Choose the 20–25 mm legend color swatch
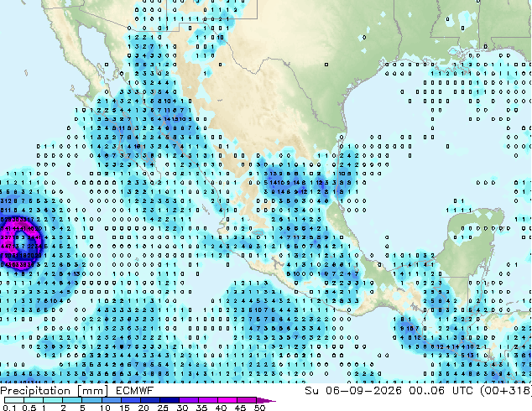The height and width of the screenshot is (411, 532). click(x=149, y=400)
